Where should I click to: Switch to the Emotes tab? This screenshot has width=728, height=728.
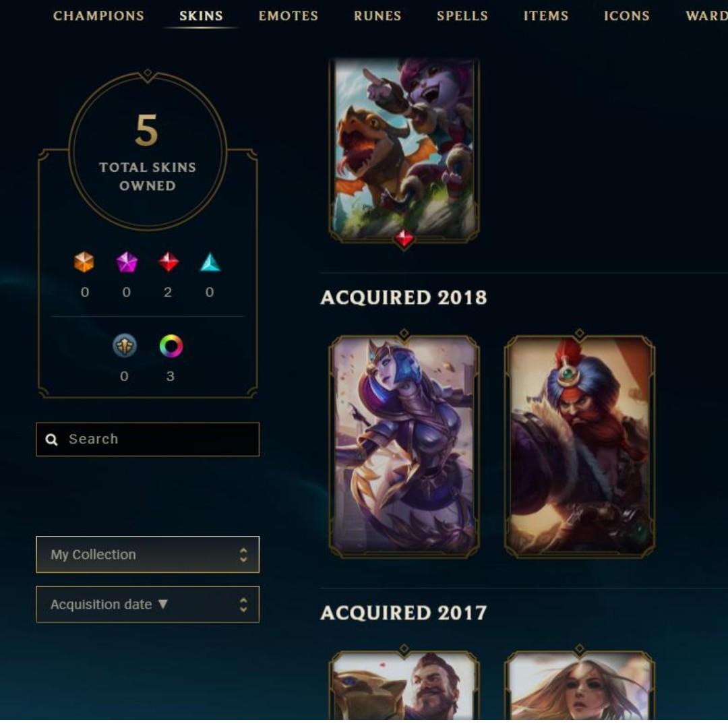click(x=289, y=16)
